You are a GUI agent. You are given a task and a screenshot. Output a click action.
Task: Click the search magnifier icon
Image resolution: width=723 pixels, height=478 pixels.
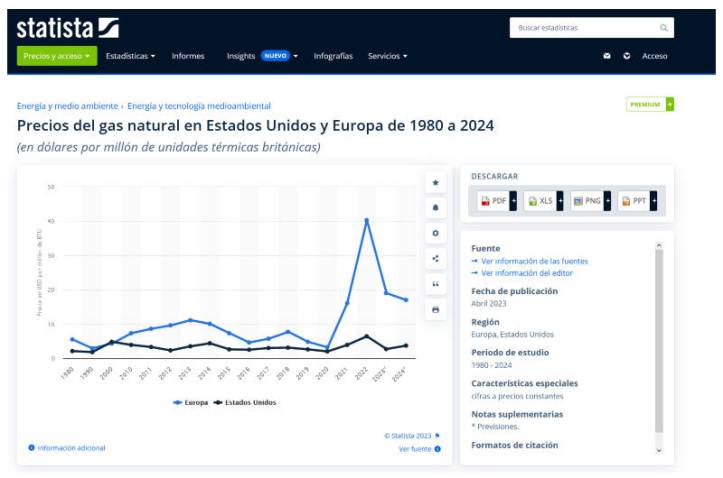coord(664,28)
